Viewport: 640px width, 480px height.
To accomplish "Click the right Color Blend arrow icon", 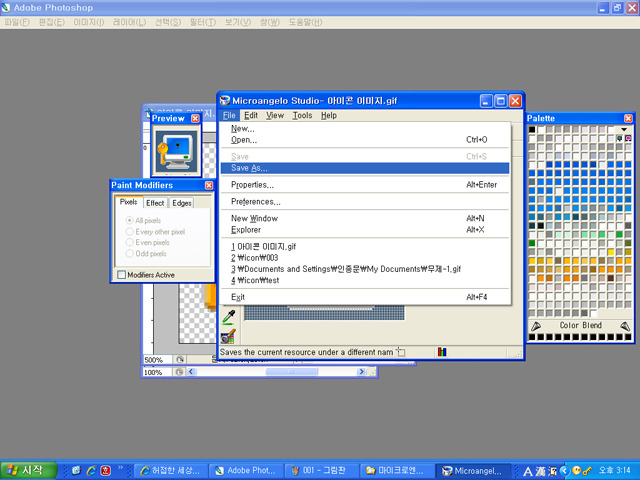I will 625,326.
